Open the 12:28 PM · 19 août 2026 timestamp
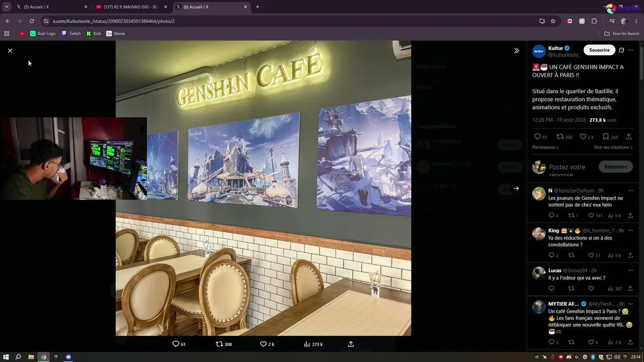This screenshot has width=644, height=362. click(x=559, y=120)
